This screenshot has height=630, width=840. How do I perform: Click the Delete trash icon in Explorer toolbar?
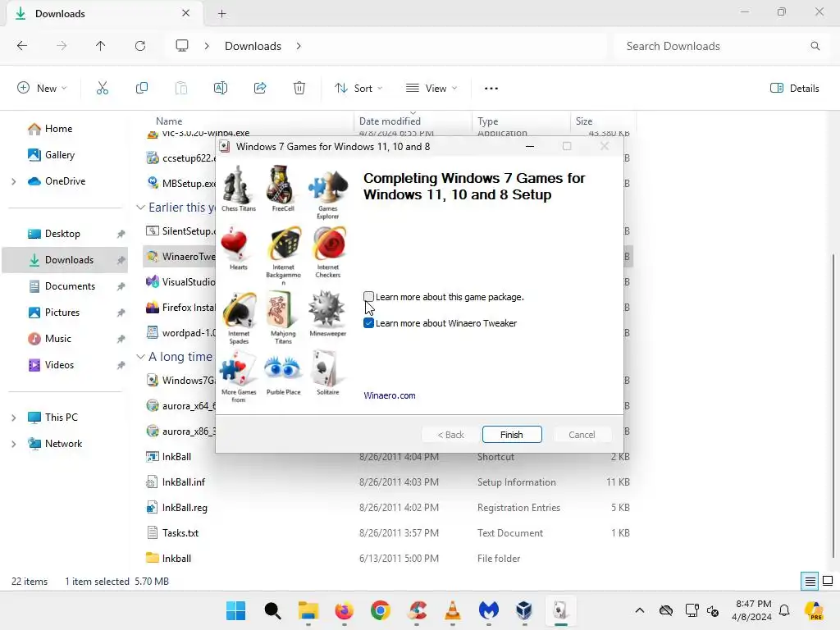[299, 88]
